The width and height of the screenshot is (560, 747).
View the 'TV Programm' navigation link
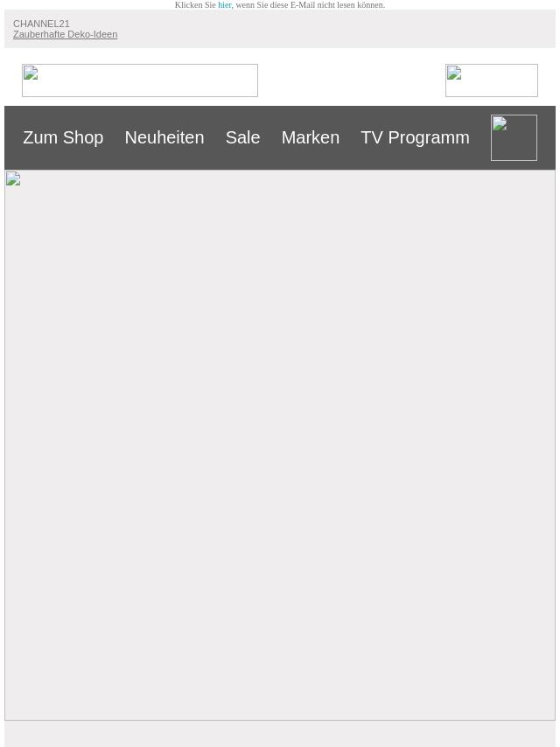[415, 137]
